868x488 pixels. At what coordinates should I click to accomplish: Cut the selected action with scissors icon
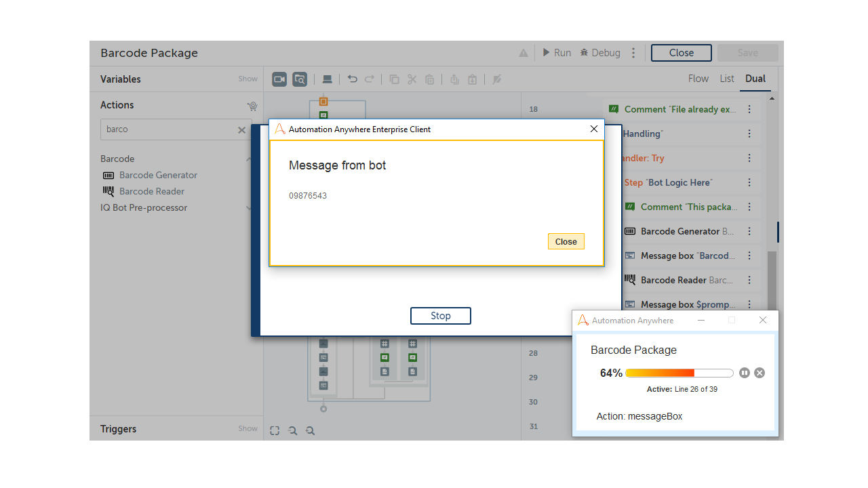click(412, 79)
